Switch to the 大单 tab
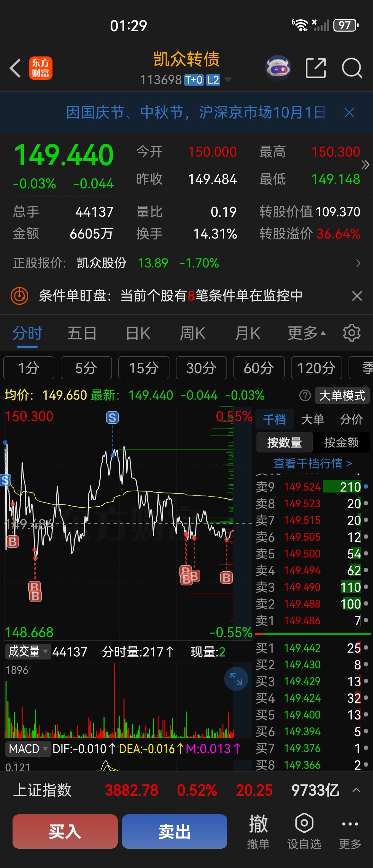The width and height of the screenshot is (373, 868). [313, 420]
